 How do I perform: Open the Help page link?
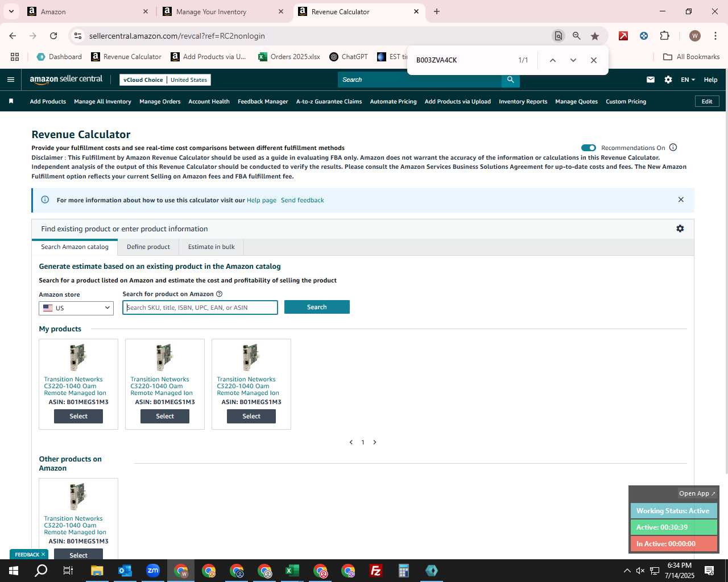tap(262, 200)
